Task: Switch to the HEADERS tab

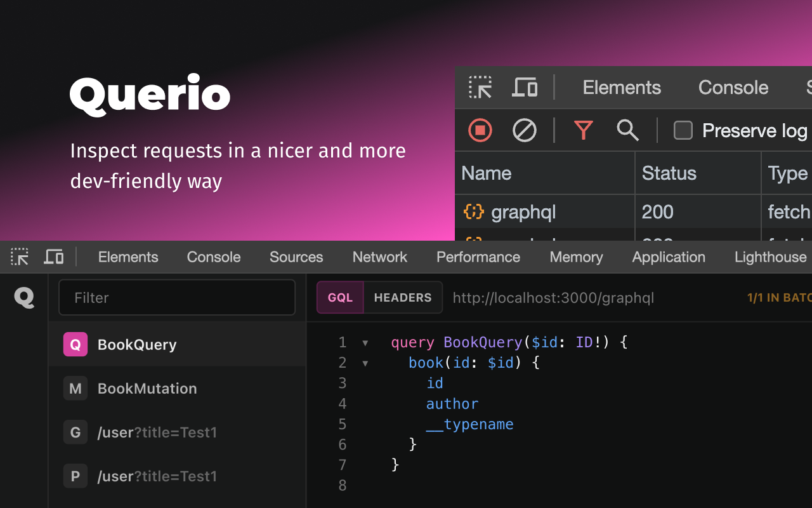Action: pos(402,297)
